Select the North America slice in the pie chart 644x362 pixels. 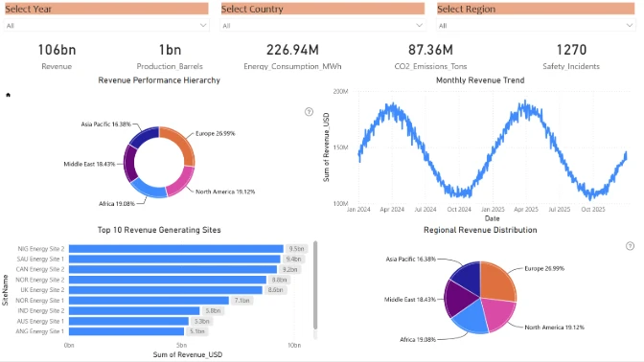coord(498,313)
